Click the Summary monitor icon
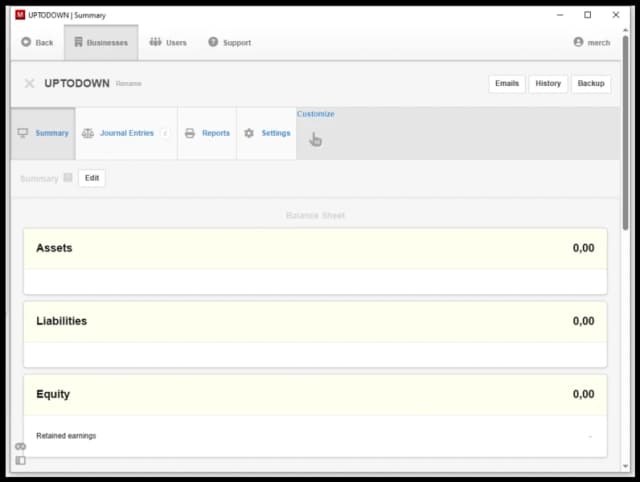 coord(23,133)
